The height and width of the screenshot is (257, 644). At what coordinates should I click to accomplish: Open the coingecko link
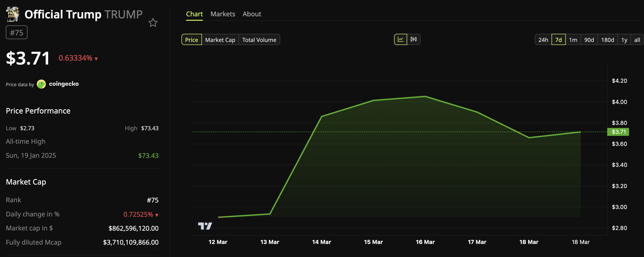(x=64, y=84)
